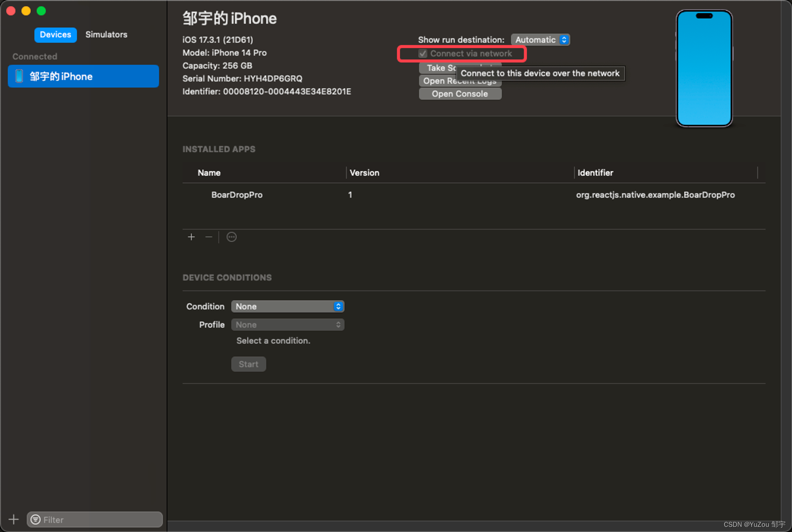Click the filter icon in the sidebar search field
Image resolution: width=792 pixels, height=532 pixels.
[x=36, y=519]
